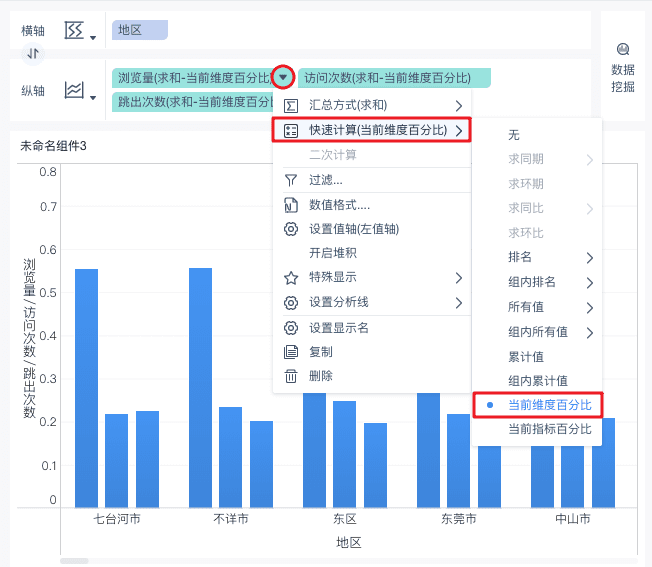This screenshot has width=652, height=567.
Task: Click the 横轴 chart type icon
Action: 74,30
